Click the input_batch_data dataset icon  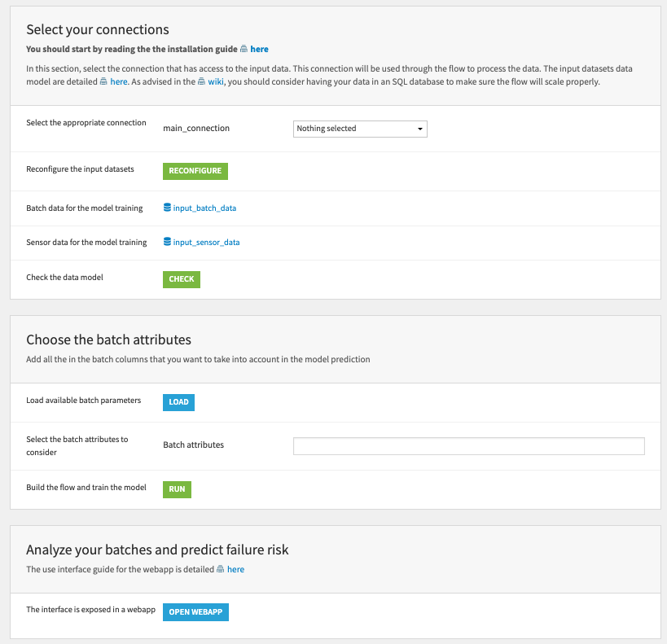click(168, 208)
